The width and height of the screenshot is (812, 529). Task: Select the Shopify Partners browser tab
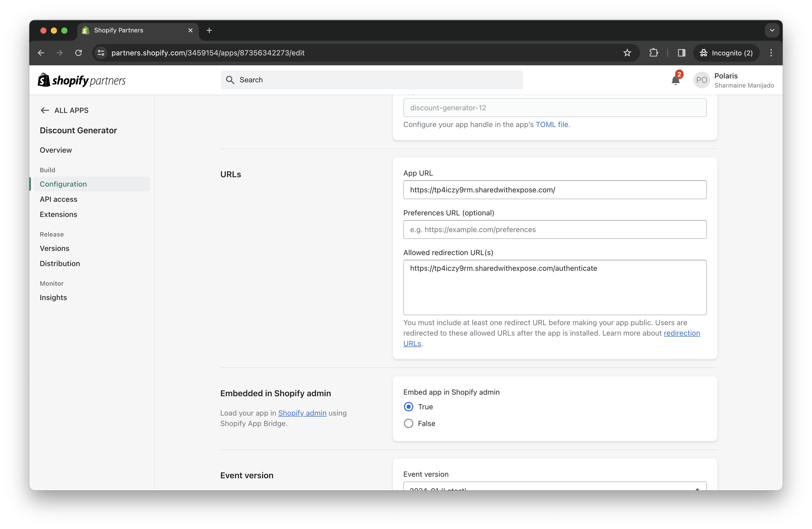[138, 30]
